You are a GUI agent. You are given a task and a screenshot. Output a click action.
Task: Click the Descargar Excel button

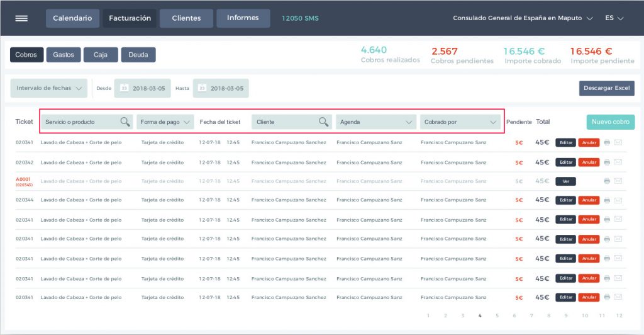[x=607, y=88]
